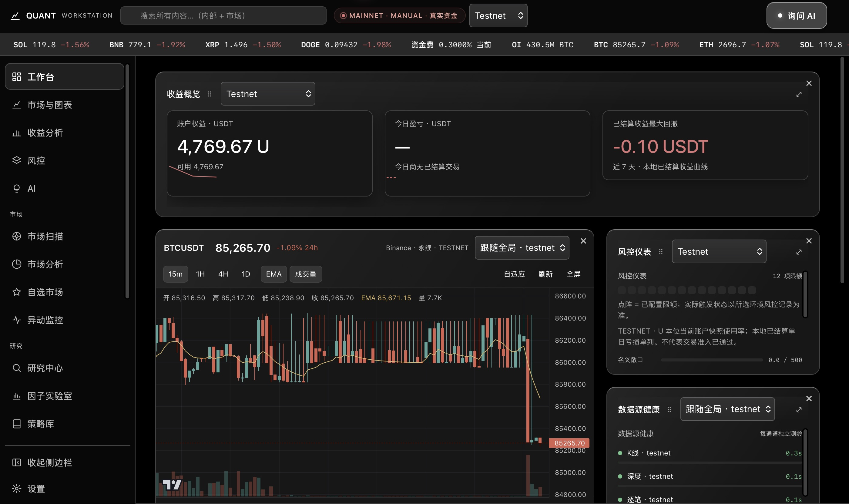Collapse the sidebar via the 收起侧边栏 icon

tap(17, 462)
